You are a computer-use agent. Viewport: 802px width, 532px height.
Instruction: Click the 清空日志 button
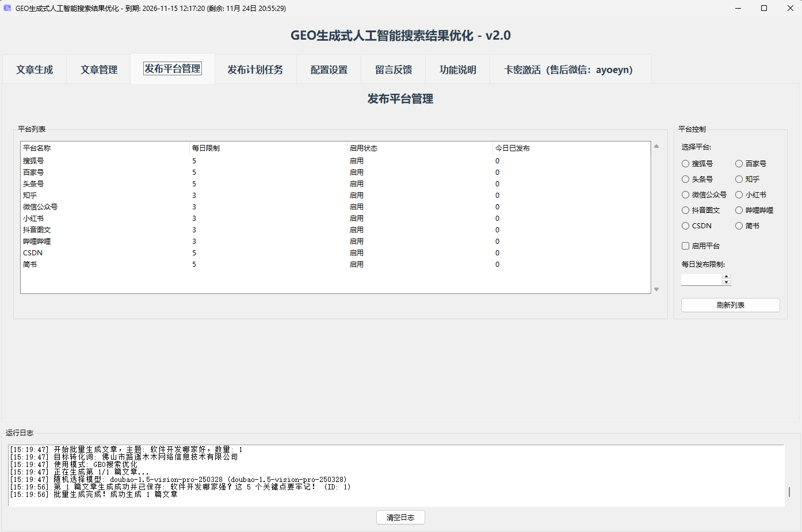(x=400, y=517)
